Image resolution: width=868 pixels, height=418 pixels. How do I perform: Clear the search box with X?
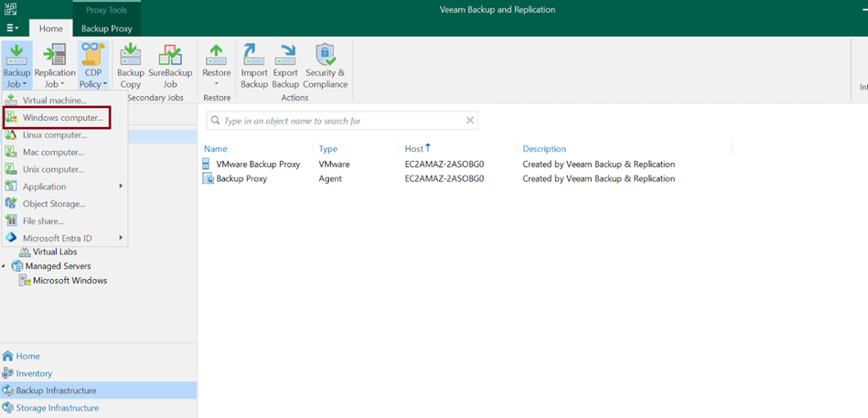point(470,121)
